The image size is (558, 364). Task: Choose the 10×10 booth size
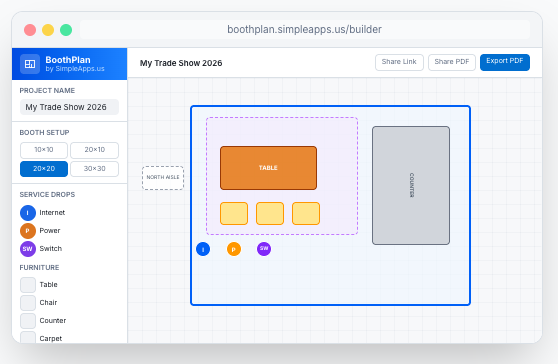pos(44,150)
